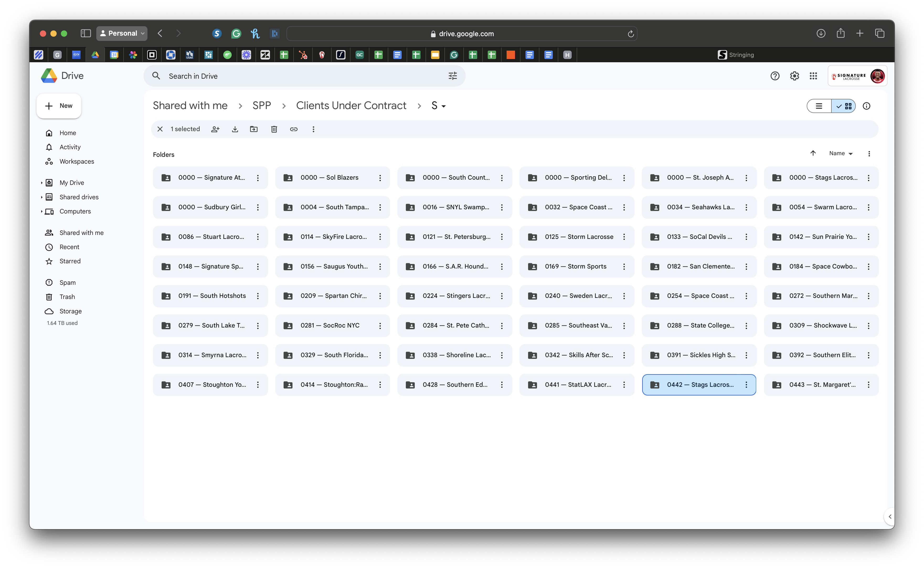The width and height of the screenshot is (924, 568).
Task: Go to Trash in sidebar
Action: point(67,297)
